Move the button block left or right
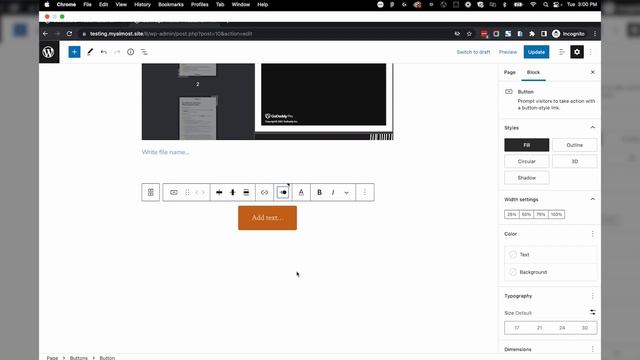The height and width of the screenshot is (360, 640). (200, 192)
